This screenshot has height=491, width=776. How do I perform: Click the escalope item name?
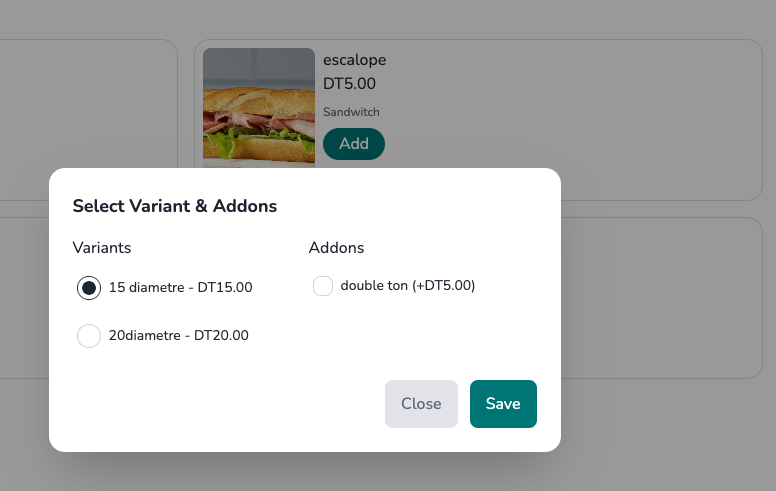coord(354,60)
